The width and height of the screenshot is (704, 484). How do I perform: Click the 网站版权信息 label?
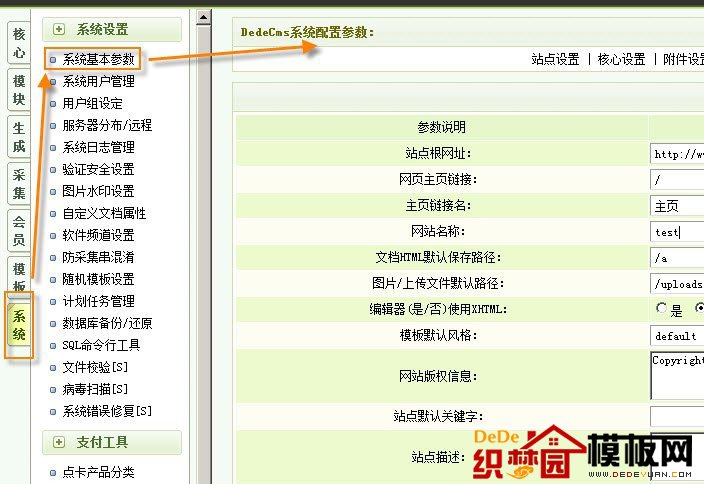click(x=438, y=376)
